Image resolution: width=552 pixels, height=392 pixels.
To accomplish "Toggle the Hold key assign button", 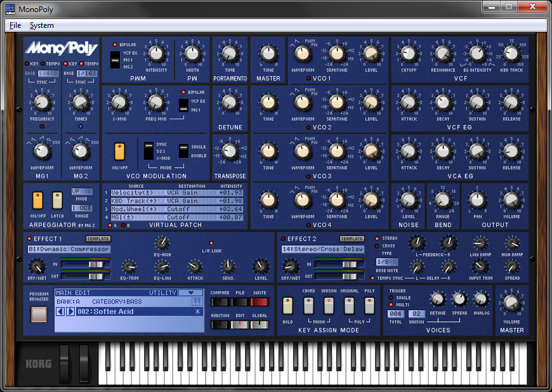I will pyautogui.click(x=287, y=306).
